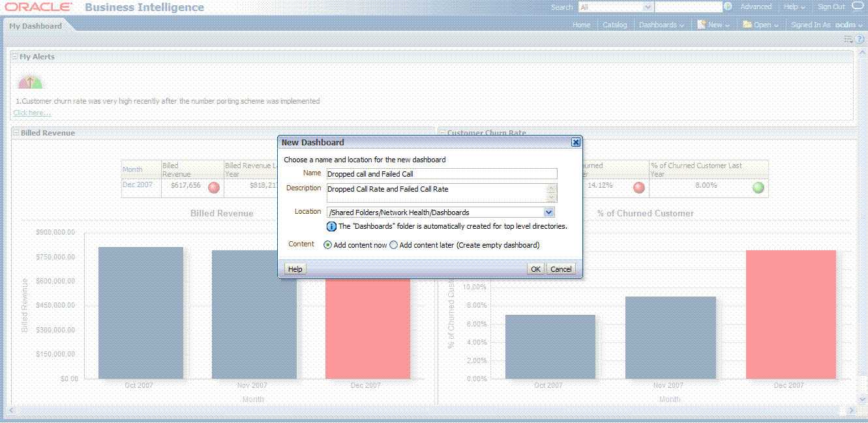
Task: Go to Catalog in the header
Action: click(614, 25)
